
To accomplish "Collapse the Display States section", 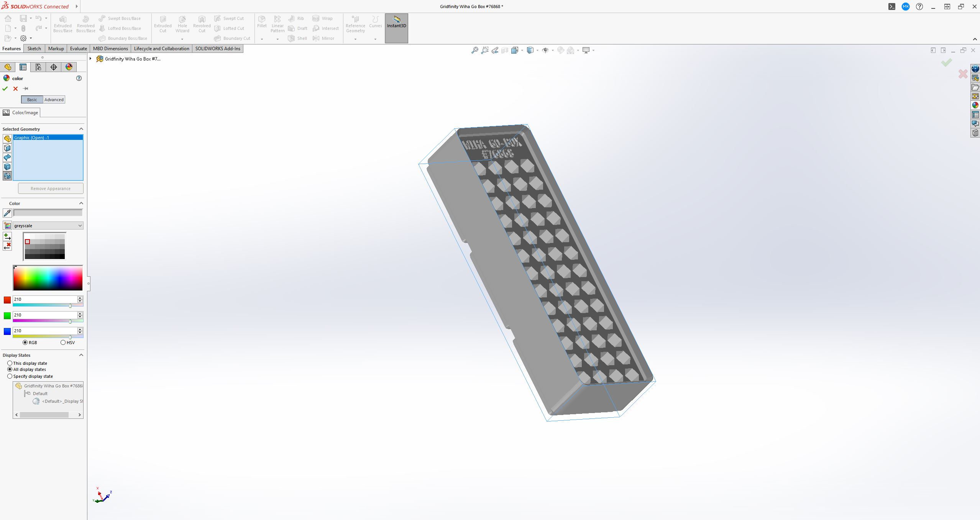I will (81, 355).
